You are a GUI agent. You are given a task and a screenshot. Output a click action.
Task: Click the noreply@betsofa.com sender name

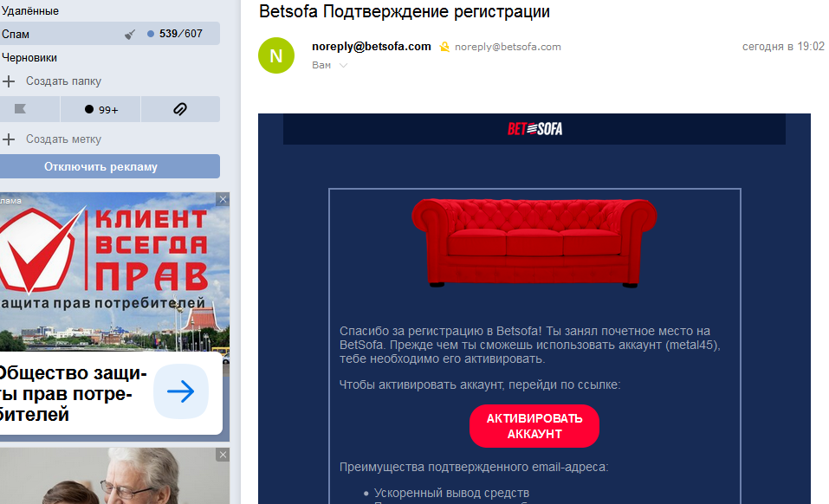coord(371,47)
